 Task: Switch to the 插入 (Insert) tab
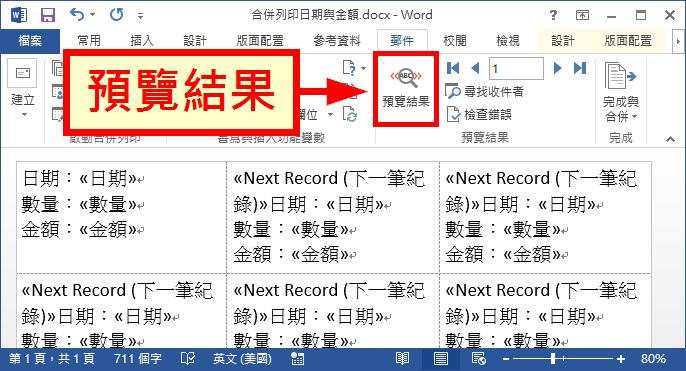pos(142,41)
